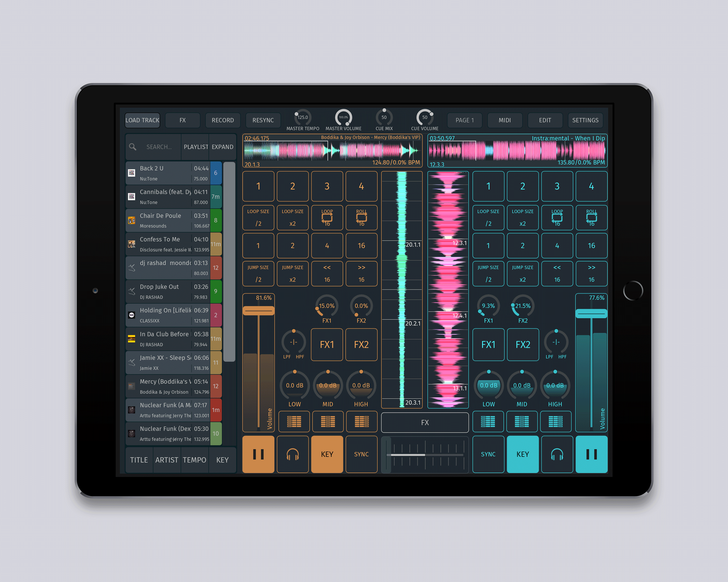
Task: Pause the right teal deck
Action: (591, 454)
